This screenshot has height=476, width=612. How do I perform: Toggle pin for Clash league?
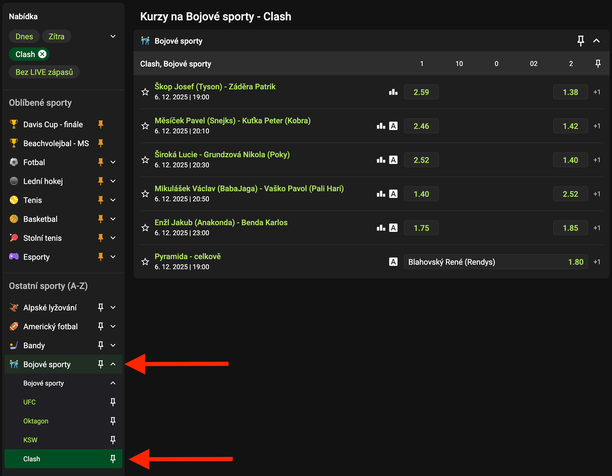click(x=113, y=459)
